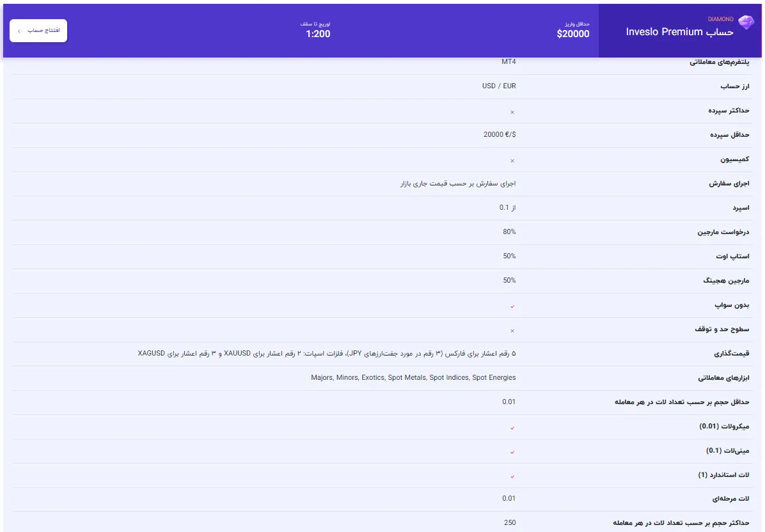Click the 80% margin call value

pos(509,232)
